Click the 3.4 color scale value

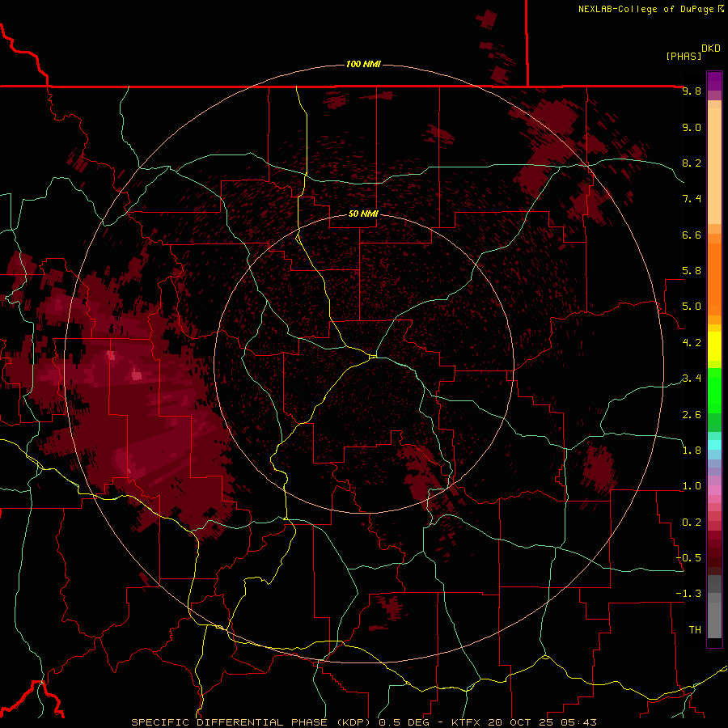[692, 379]
